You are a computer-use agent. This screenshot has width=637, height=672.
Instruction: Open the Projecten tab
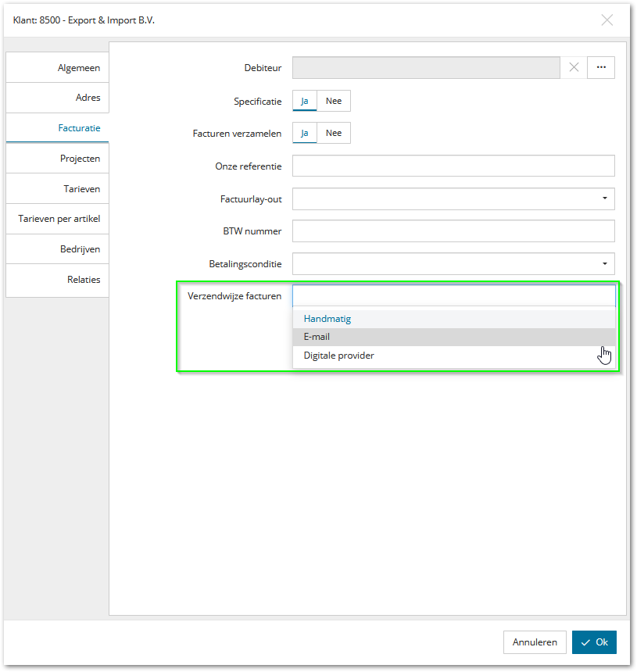pos(57,158)
